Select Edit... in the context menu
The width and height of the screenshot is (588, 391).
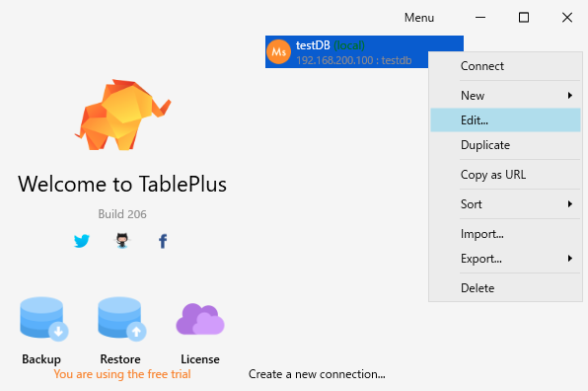click(505, 120)
